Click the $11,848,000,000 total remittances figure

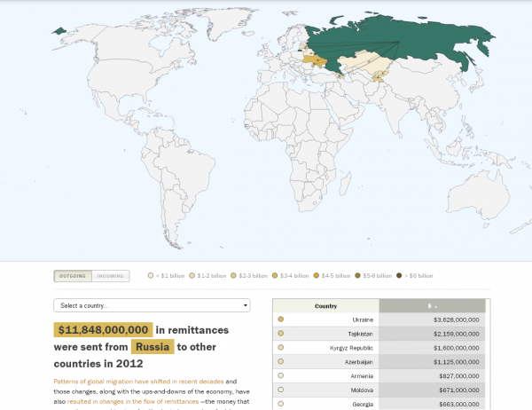point(103,330)
